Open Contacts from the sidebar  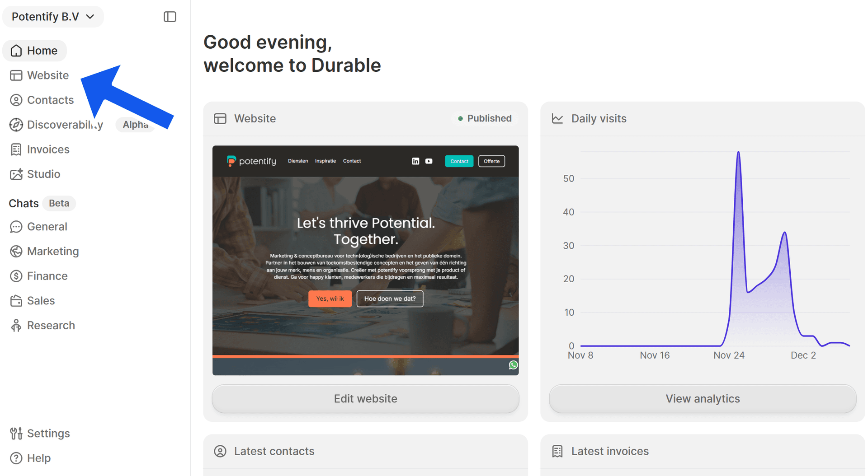(42, 100)
